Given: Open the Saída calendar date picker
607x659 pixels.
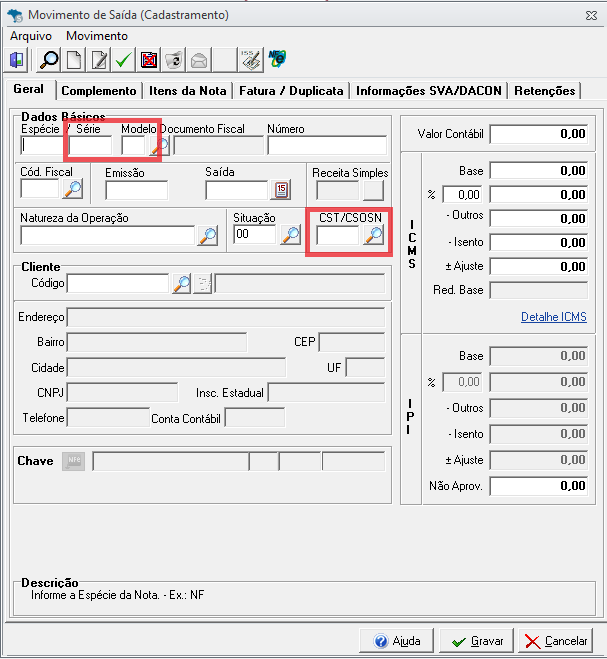Looking at the screenshot, I should [281, 190].
